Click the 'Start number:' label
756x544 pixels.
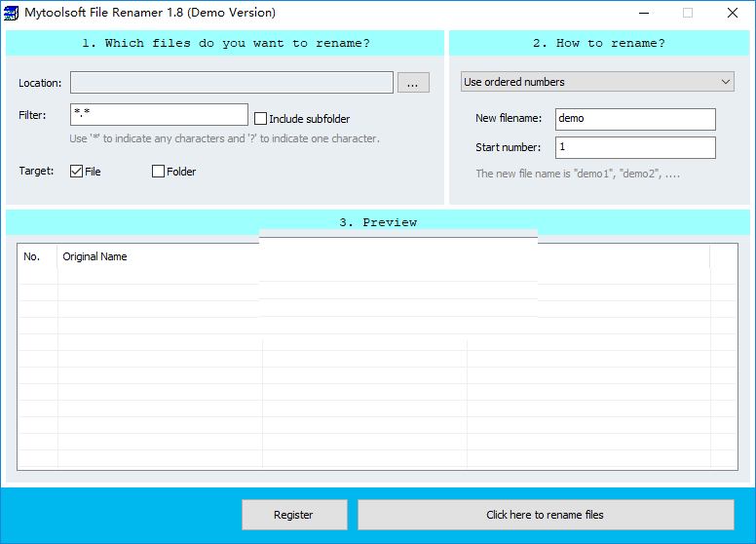[x=509, y=147]
